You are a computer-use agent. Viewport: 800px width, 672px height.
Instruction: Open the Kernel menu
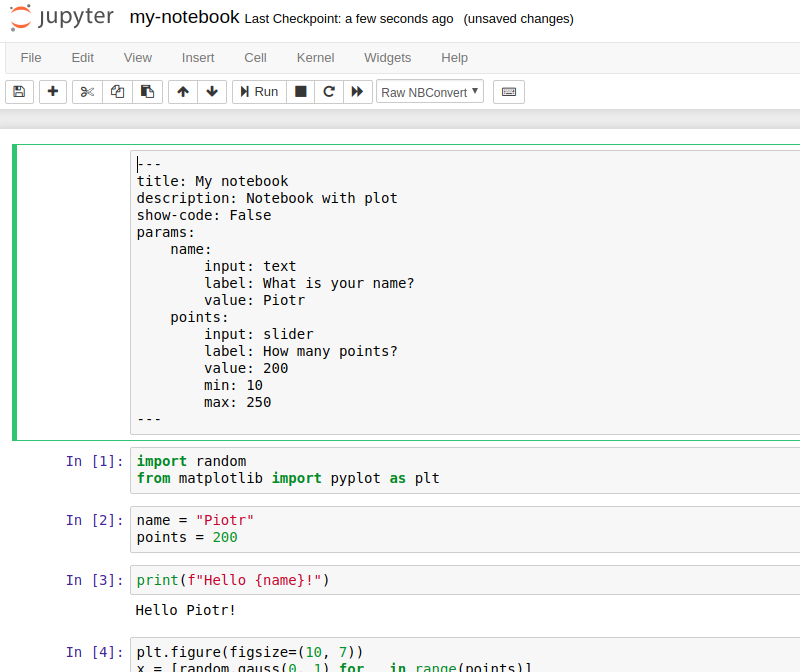pyautogui.click(x=315, y=57)
